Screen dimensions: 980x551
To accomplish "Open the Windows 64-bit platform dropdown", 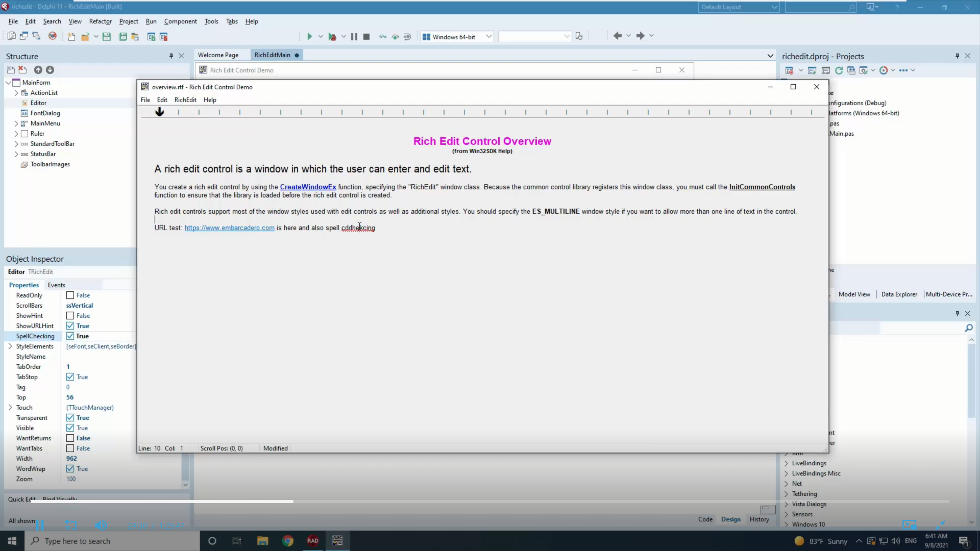I will [488, 36].
